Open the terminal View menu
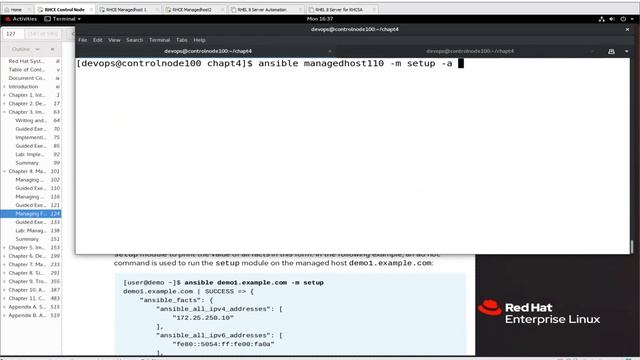 [x=114, y=40]
